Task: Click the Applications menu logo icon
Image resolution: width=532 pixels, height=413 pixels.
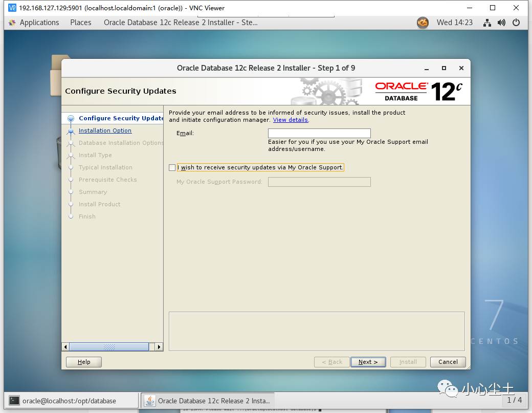Action: click(x=12, y=23)
